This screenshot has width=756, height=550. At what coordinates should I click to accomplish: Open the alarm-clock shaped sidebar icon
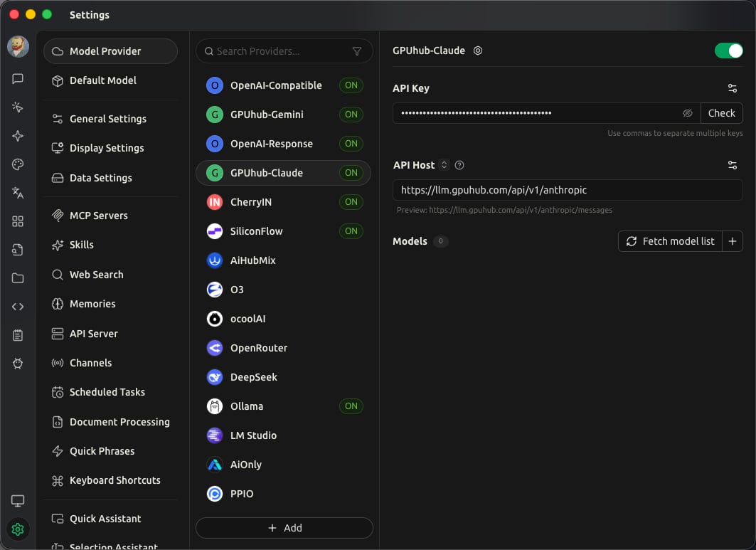18,364
